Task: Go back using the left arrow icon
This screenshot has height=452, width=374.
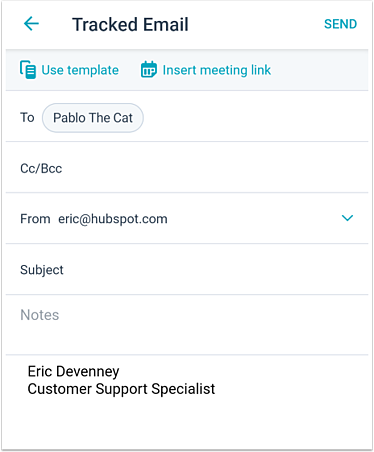Action: click(x=31, y=24)
